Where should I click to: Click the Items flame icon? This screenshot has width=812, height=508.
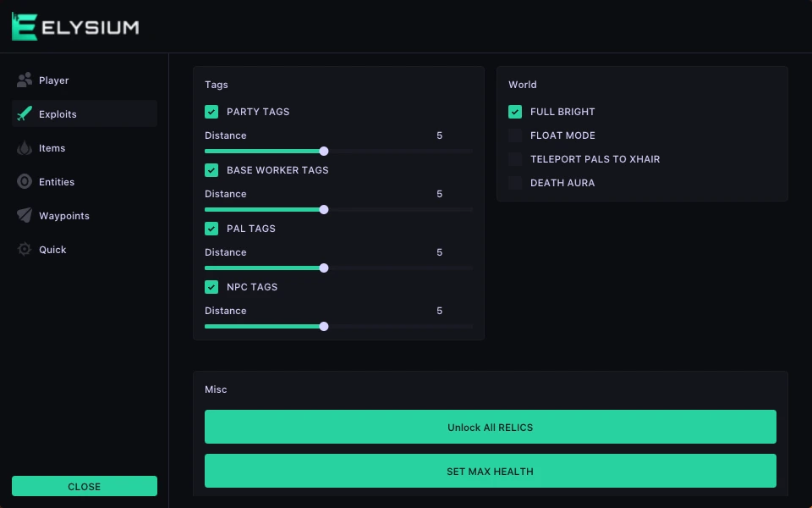point(25,147)
